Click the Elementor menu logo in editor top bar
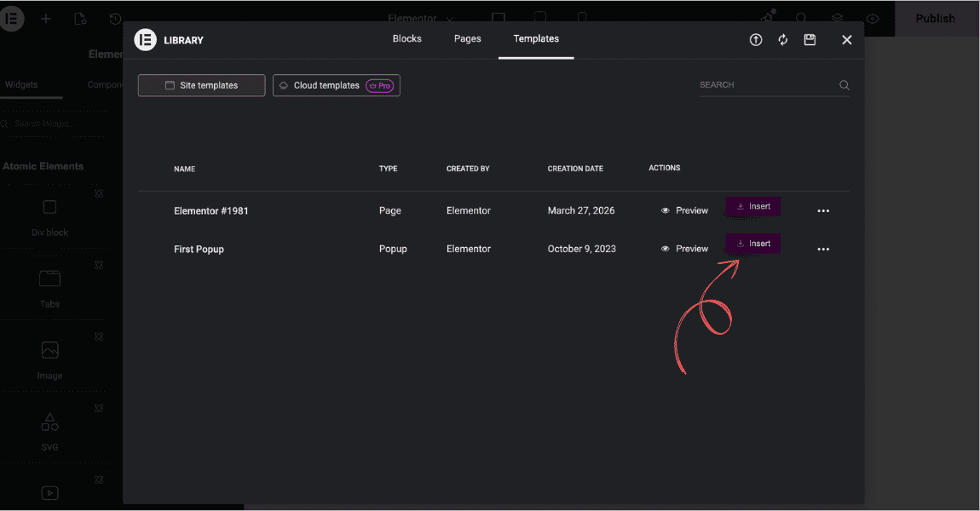 pyautogui.click(x=11, y=19)
